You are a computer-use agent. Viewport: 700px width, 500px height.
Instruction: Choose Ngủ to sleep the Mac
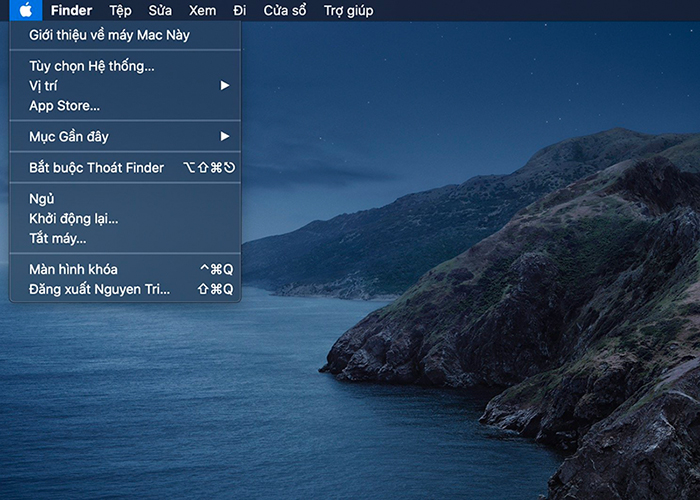(125, 199)
